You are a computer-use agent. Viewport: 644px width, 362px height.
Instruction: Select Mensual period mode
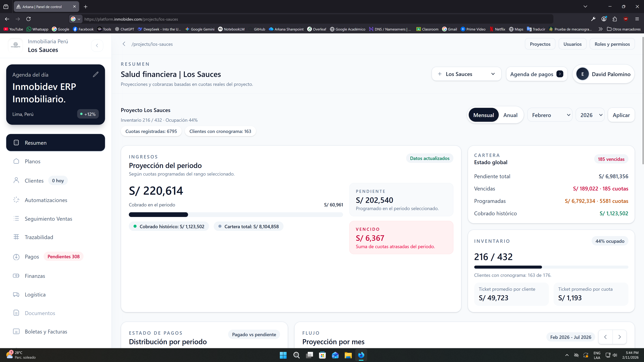[483, 115]
